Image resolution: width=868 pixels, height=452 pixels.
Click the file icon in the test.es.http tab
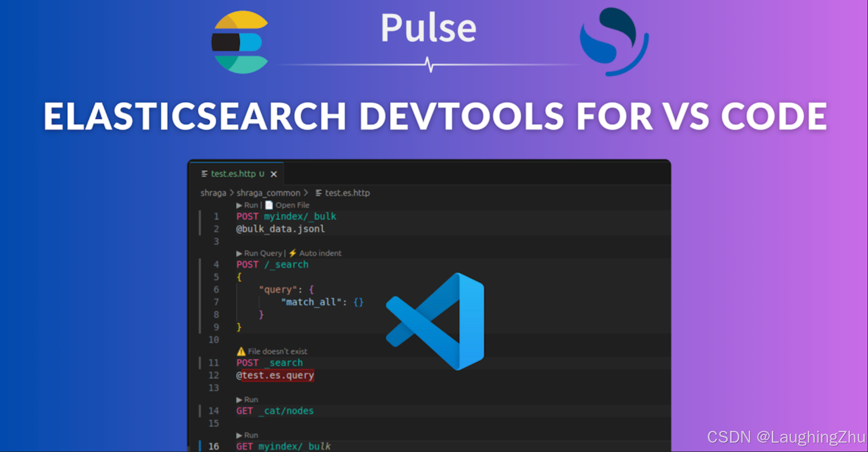point(204,174)
